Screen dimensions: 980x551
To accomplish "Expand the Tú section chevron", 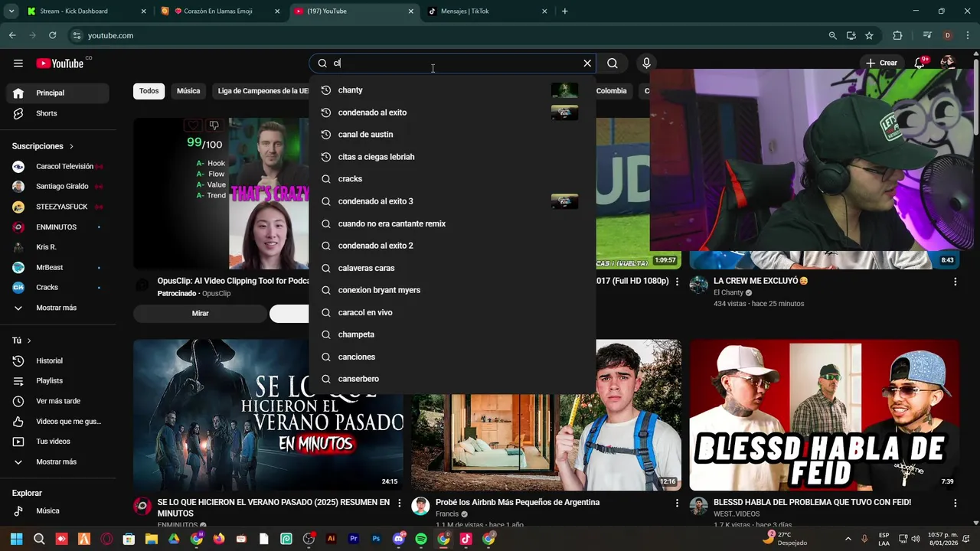I will click(x=29, y=341).
